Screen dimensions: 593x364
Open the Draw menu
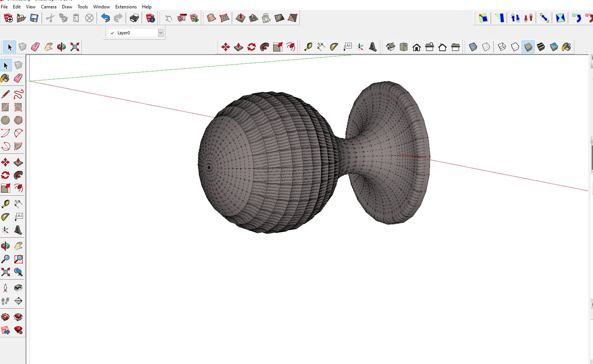pyautogui.click(x=67, y=7)
